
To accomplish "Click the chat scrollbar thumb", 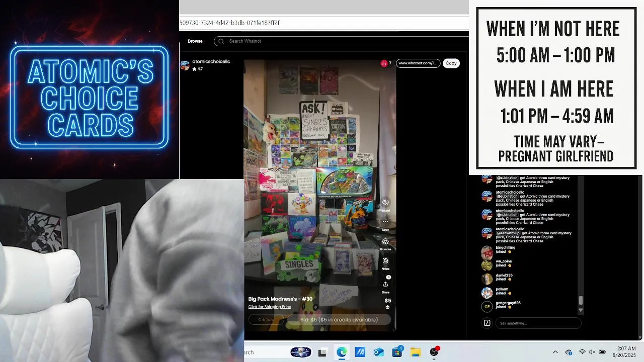I will [x=581, y=300].
